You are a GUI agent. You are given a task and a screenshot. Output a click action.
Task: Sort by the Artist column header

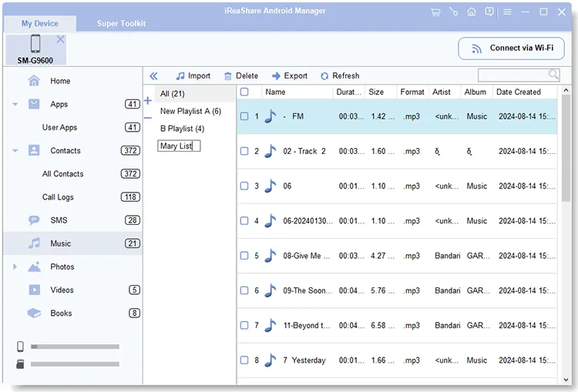445,92
